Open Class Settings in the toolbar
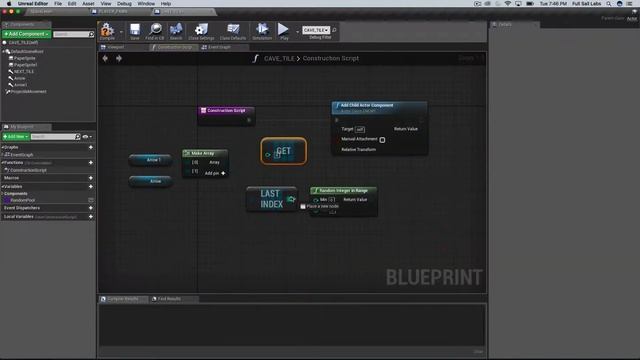Viewport: 640px width, 360px height. 201,31
